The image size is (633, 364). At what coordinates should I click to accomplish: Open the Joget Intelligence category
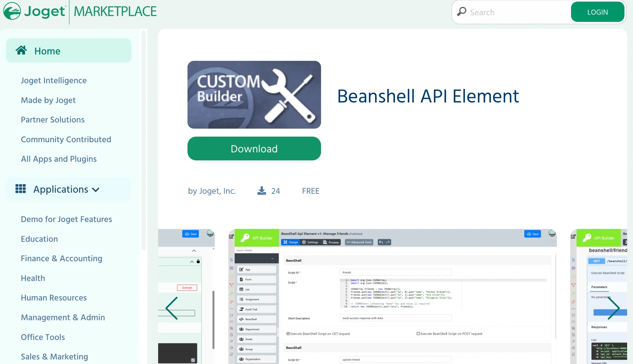coord(54,80)
